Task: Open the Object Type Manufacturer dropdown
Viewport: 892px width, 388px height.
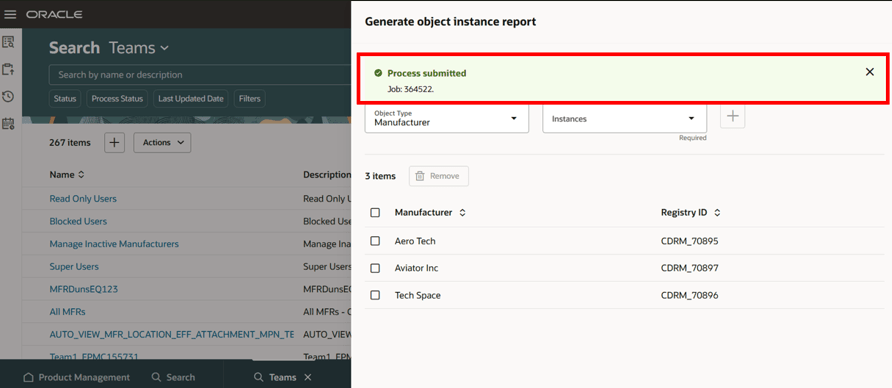Action: [x=447, y=118]
